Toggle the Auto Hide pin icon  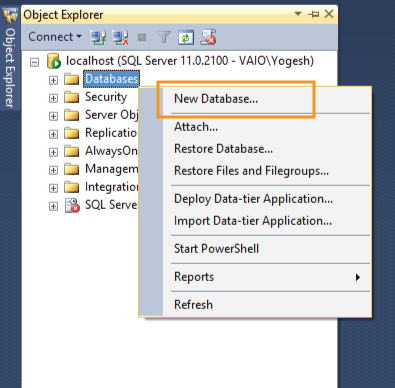[314, 14]
